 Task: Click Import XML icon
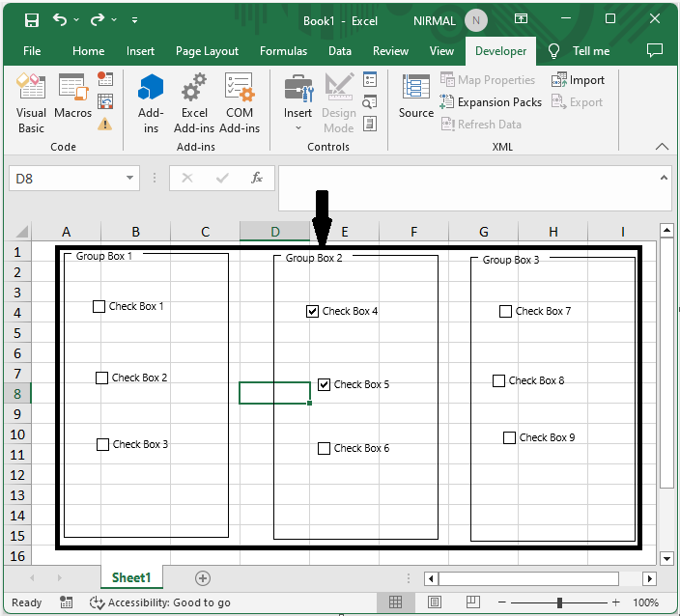[578, 80]
